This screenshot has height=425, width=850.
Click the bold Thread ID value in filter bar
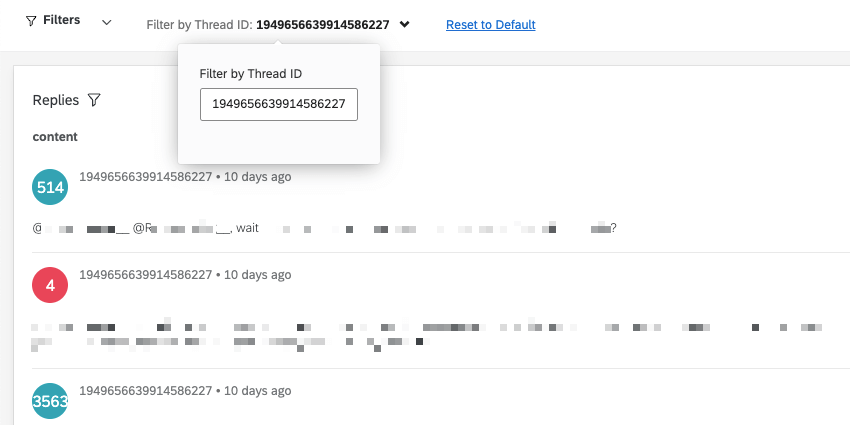point(322,25)
